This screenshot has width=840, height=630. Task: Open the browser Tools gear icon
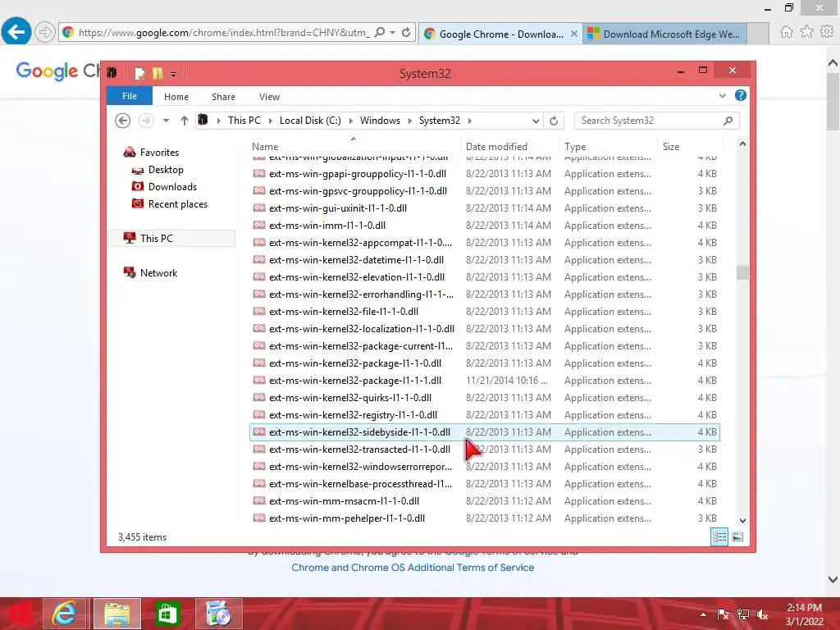(827, 32)
